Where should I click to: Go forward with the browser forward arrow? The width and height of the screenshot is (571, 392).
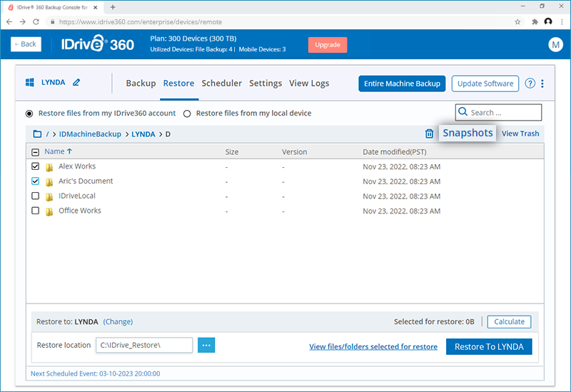pos(23,22)
